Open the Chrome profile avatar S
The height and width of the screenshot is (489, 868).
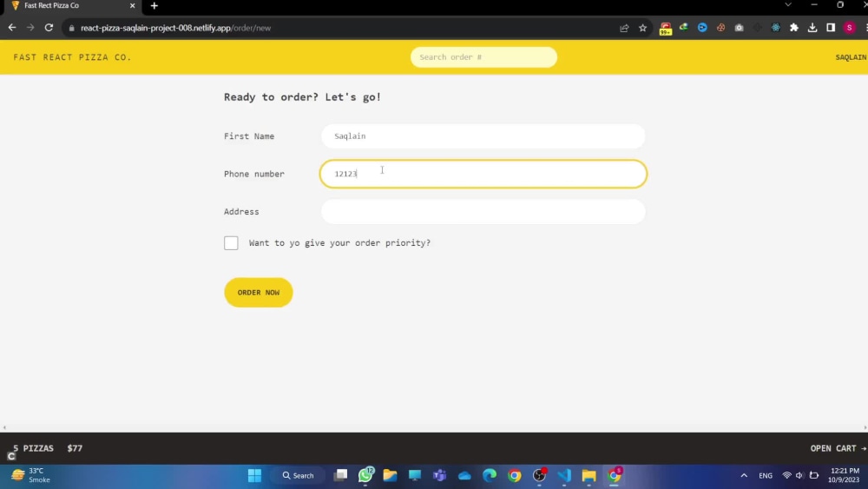point(849,28)
